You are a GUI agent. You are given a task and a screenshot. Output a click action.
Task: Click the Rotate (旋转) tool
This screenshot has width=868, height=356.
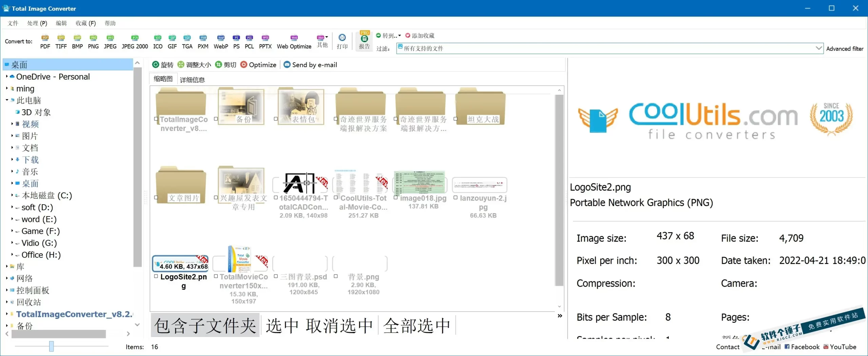tap(156, 64)
